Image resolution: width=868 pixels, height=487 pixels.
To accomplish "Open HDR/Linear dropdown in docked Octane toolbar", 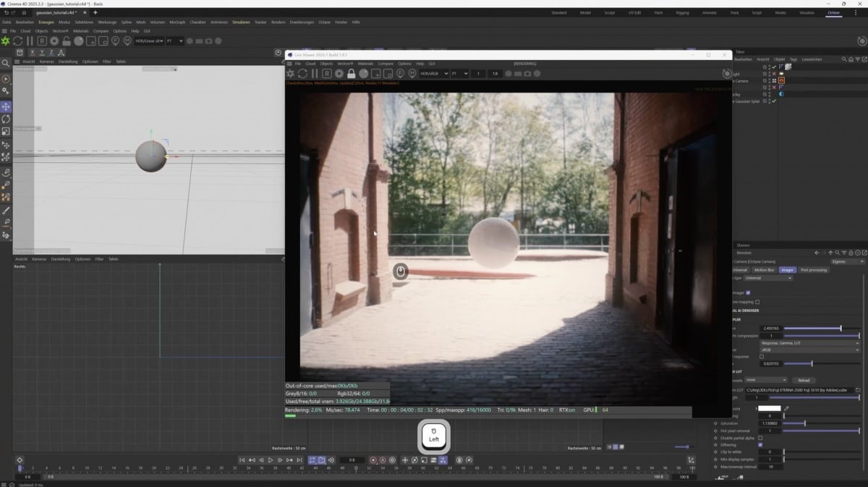I will [x=149, y=41].
